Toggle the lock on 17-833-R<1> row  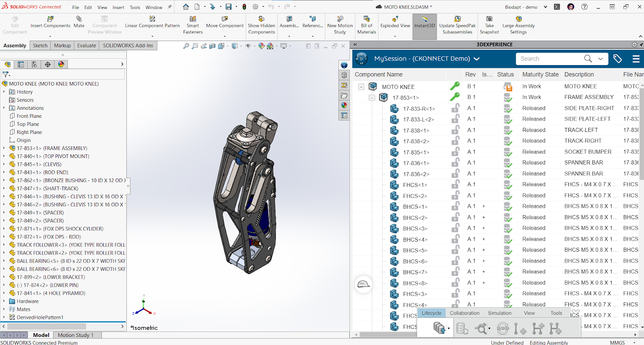click(455, 108)
